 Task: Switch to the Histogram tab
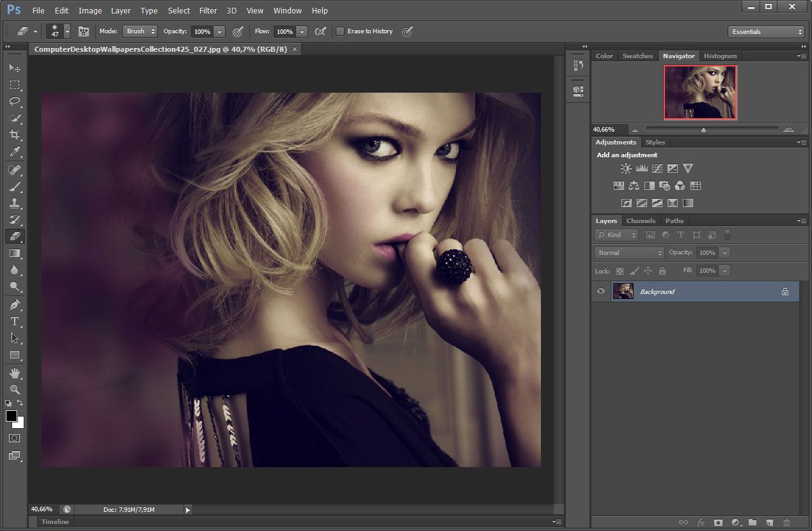[720, 56]
